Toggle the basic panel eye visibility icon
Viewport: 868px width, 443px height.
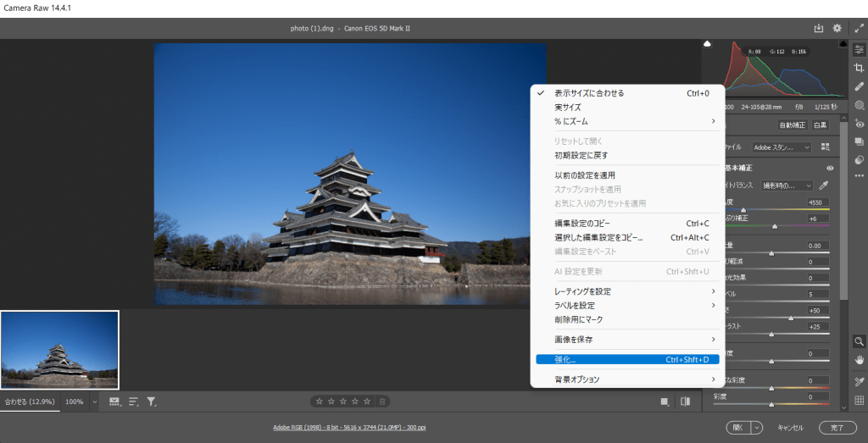pyautogui.click(x=830, y=168)
